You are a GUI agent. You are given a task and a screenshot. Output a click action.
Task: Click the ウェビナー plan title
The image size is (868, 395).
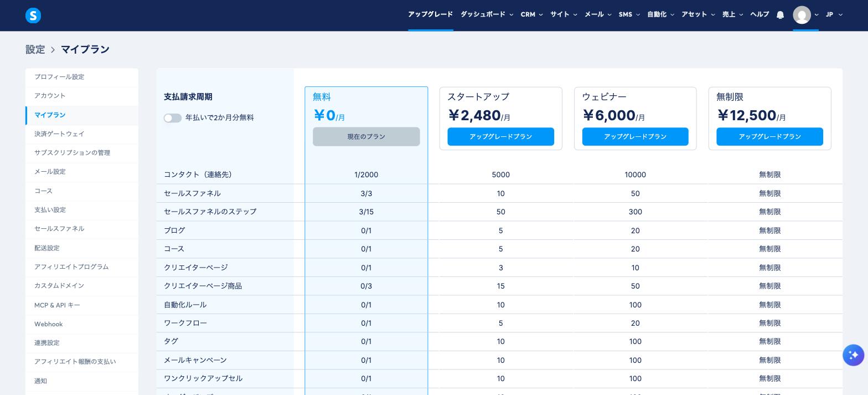[604, 97]
